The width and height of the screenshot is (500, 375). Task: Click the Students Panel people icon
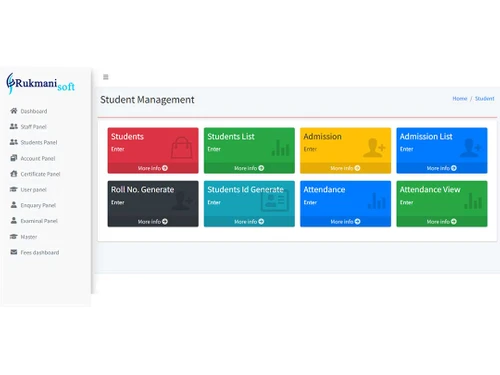point(14,142)
